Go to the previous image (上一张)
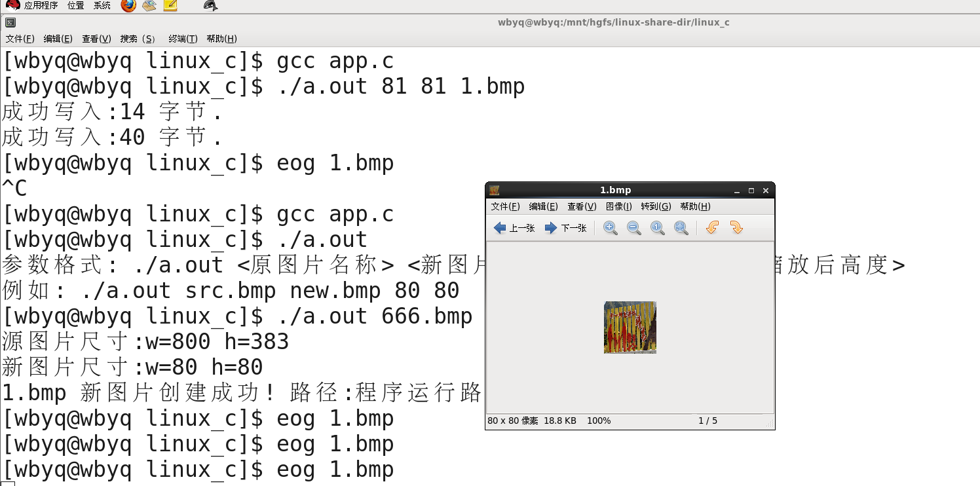 point(514,228)
